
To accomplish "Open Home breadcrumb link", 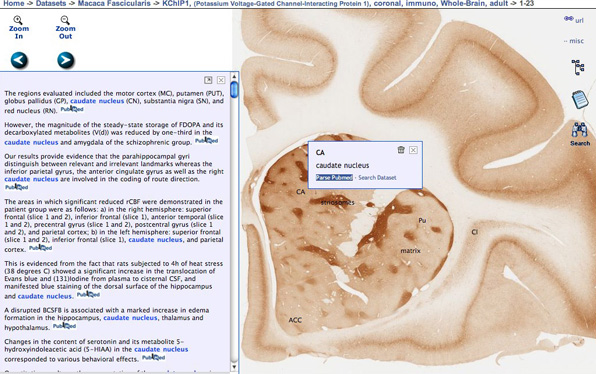I will [x=14, y=3].
